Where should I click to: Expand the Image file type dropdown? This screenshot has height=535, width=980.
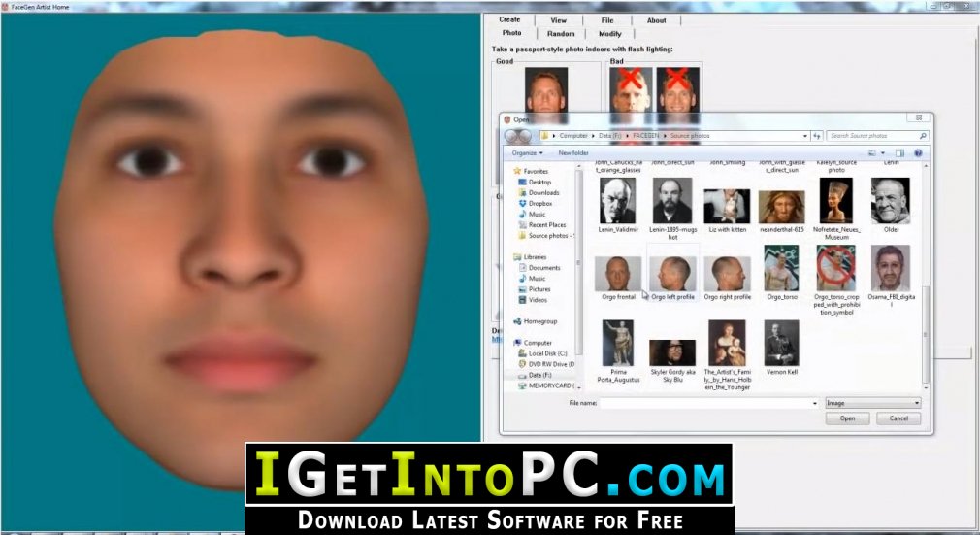tap(872, 403)
